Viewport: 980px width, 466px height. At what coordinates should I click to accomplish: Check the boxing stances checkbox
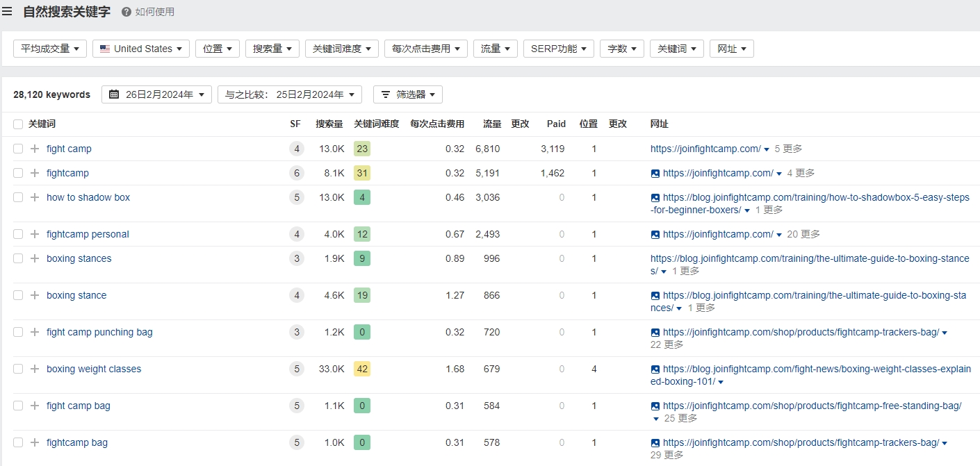(18, 258)
